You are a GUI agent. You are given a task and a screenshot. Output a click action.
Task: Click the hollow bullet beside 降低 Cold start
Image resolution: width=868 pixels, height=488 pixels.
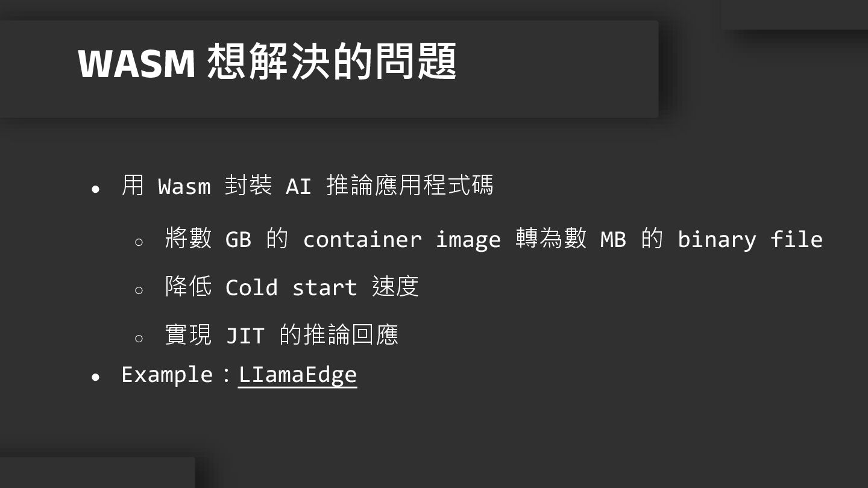coord(139,290)
